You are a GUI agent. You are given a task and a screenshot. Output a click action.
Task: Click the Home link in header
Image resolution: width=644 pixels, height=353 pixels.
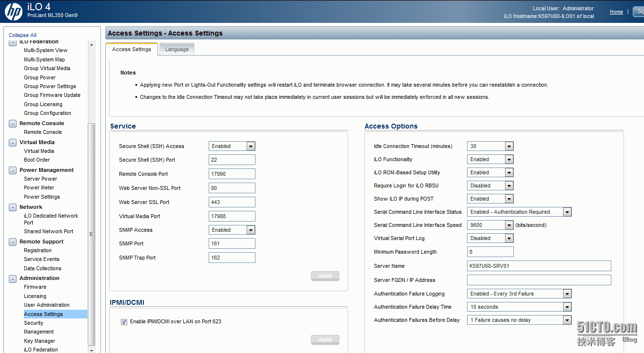616,12
